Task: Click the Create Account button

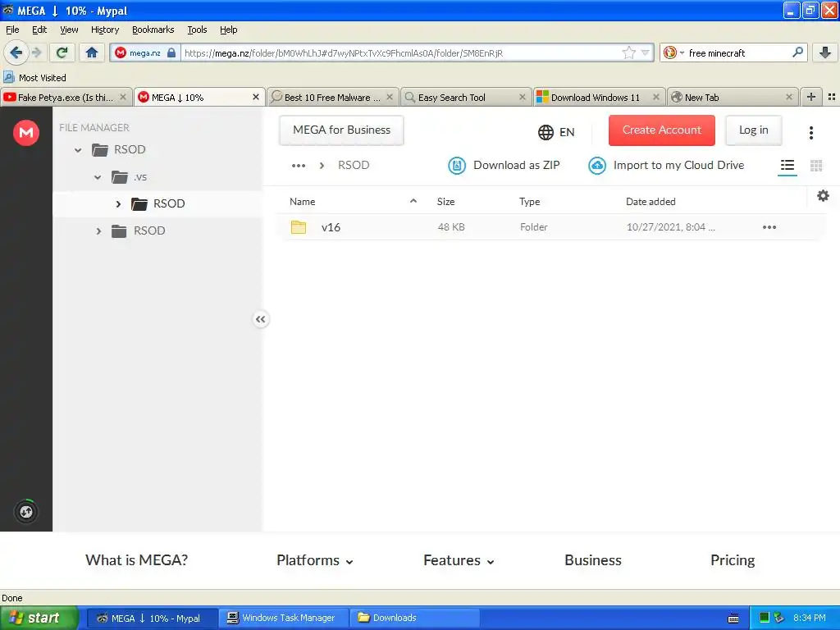Action: click(662, 130)
